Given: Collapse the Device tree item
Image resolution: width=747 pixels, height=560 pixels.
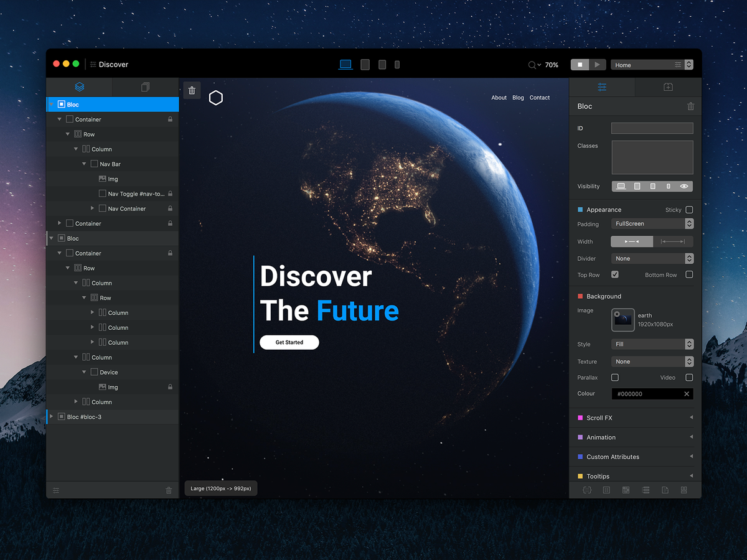Looking at the screenshot, I should (84, 372).
